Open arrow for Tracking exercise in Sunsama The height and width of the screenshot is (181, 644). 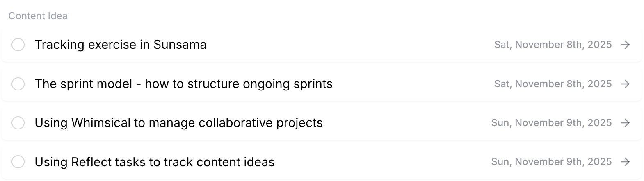click(x=625, y=45)
